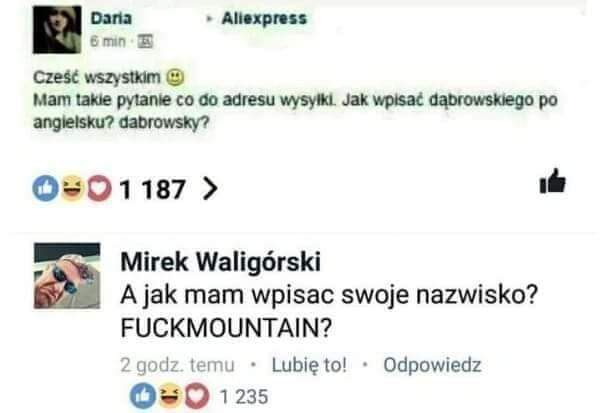Click the post's laughing face reaction icon
This screenshot has height=413, width=610.
72,188
